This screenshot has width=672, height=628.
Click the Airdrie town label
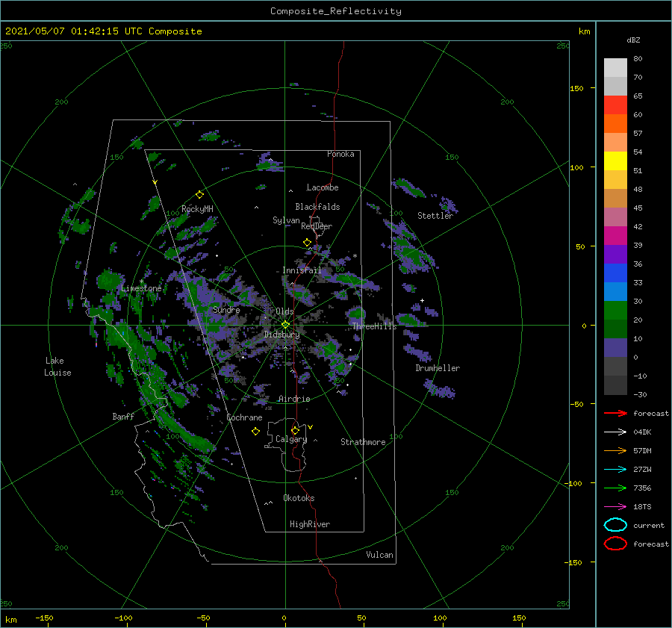point(294,399)
